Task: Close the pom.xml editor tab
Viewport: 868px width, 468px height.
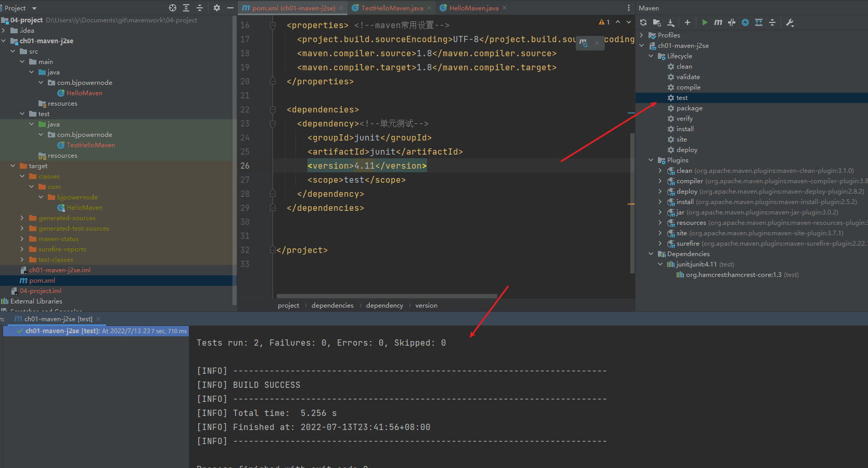Action: coord(341,8)
